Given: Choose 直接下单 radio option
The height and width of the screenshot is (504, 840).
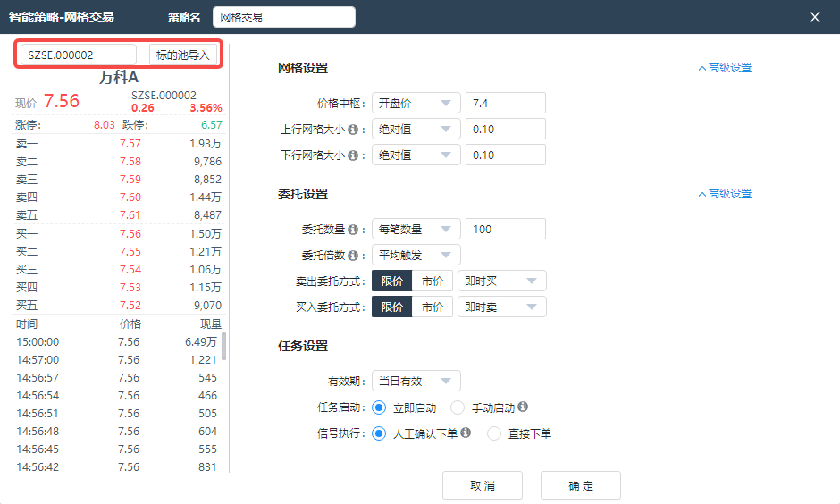Looking at the screenshot, I should pos(493,433).
